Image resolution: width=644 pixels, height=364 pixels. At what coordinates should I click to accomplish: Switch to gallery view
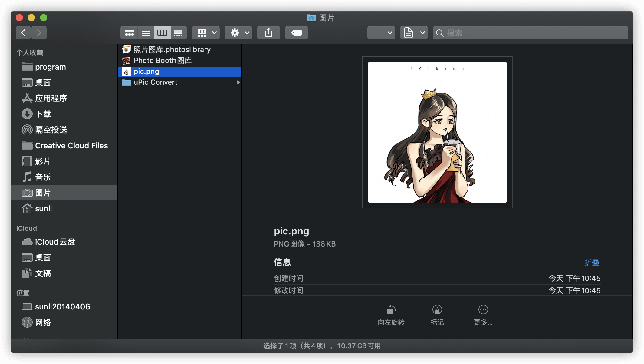[x=179, y=33]
